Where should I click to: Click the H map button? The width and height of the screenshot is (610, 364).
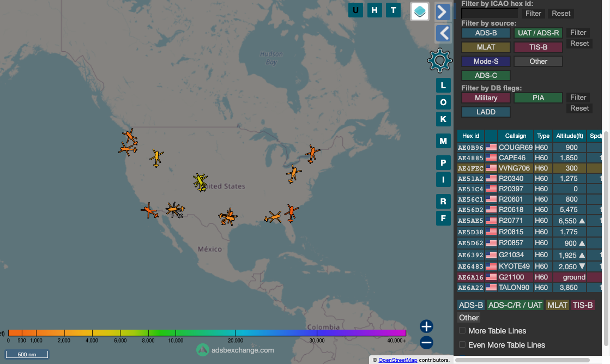(x=375, y=10)
